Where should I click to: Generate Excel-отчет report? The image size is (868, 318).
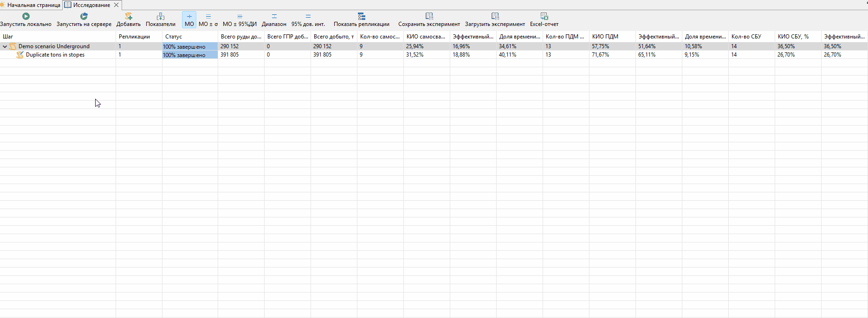click(x=544, y=20)
